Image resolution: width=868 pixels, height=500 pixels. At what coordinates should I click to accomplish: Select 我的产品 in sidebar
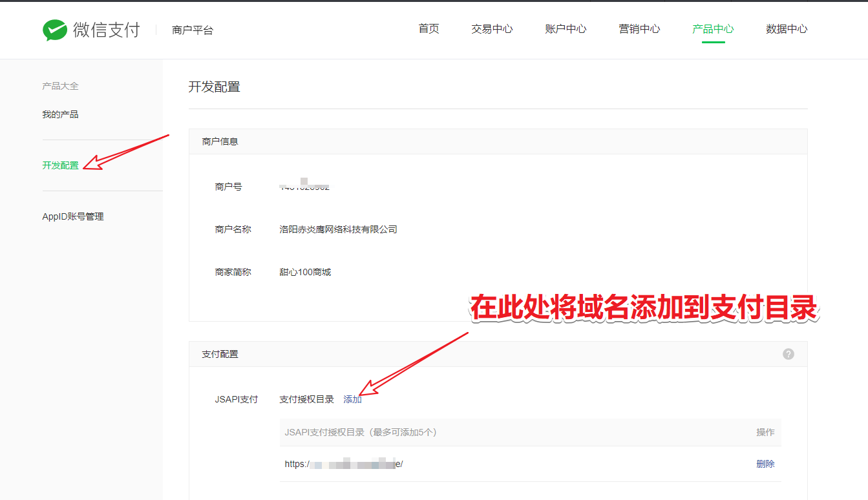pos(61,114)
